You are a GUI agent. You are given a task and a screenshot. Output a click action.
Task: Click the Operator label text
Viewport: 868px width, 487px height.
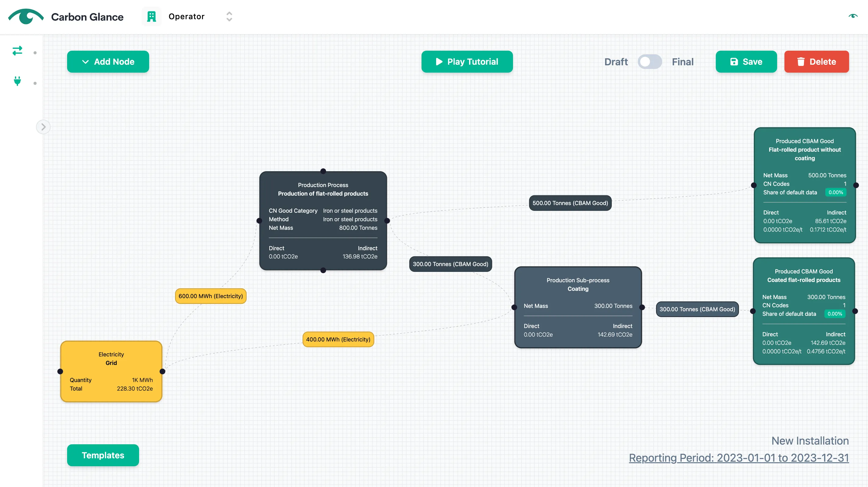click(x=186, y=16)
